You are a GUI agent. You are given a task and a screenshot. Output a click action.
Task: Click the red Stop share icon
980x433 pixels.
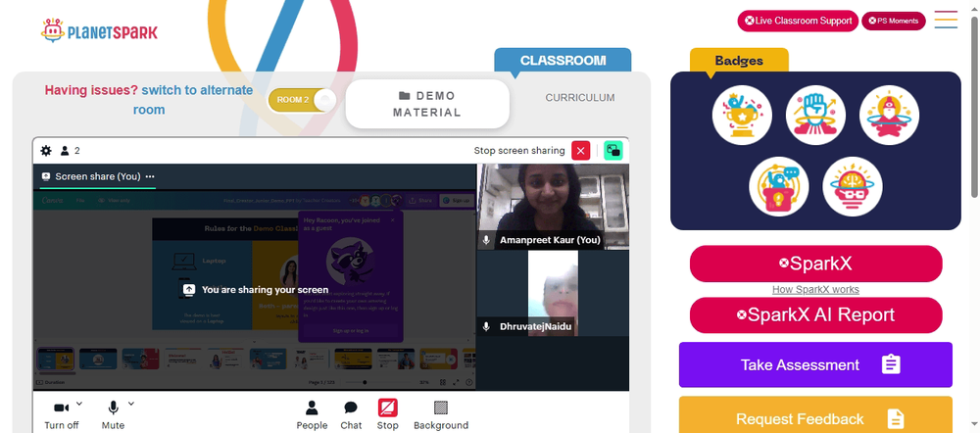tap(387, 408)
